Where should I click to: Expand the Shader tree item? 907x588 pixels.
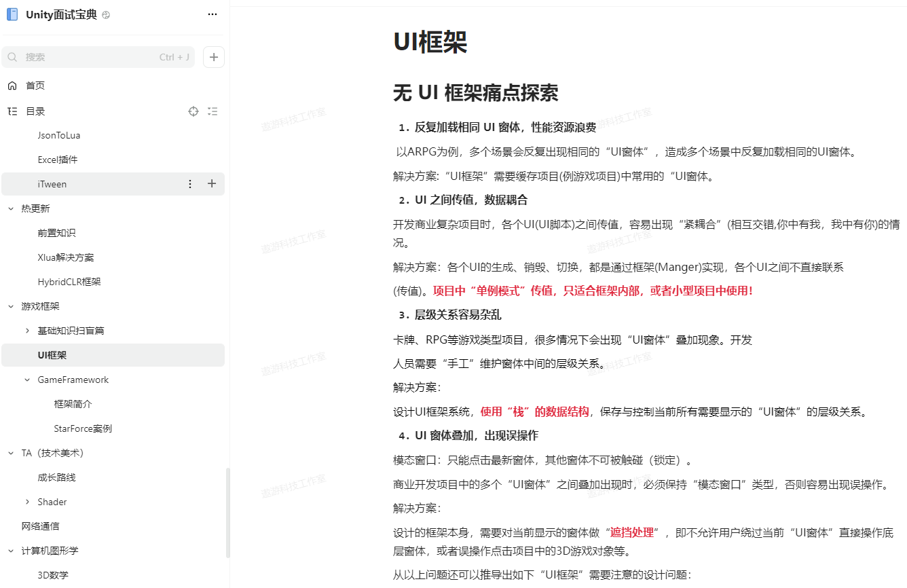27,502
